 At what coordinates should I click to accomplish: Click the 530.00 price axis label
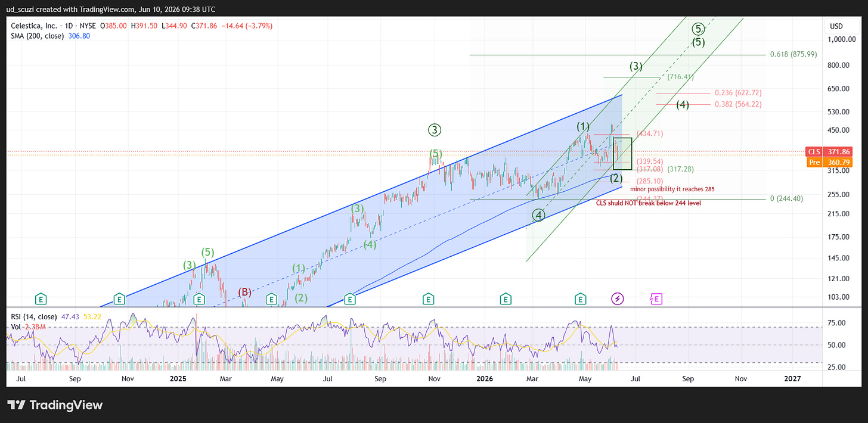[x=839, y=111]
